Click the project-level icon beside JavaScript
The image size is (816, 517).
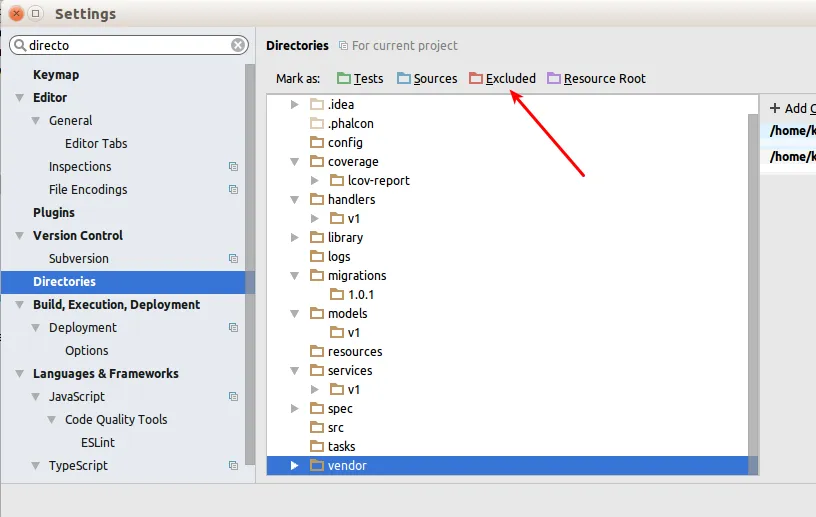pos(233,397)
